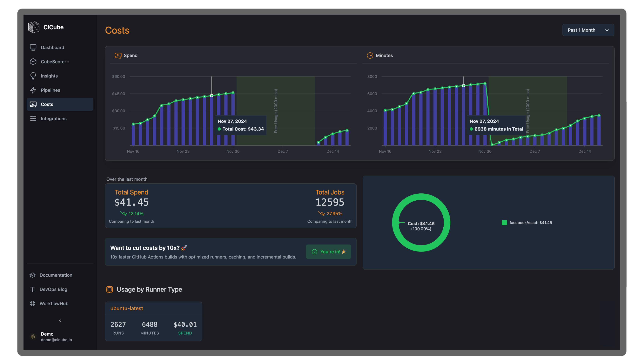Click the Minutes clock icon
644x362 pixels.
[x=370, y=56]
